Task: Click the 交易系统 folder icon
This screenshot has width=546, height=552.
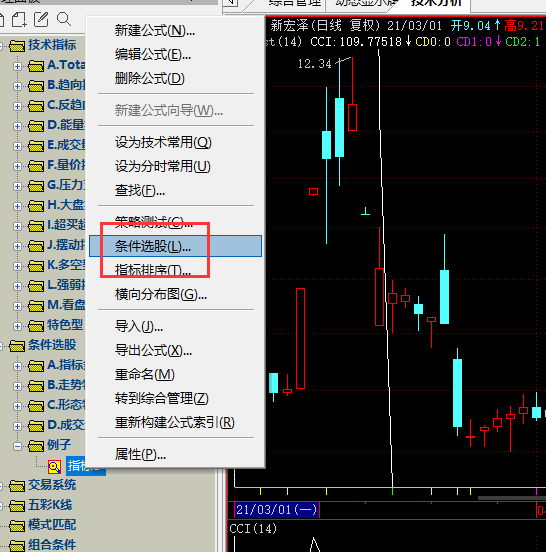Action: point(17,486)
